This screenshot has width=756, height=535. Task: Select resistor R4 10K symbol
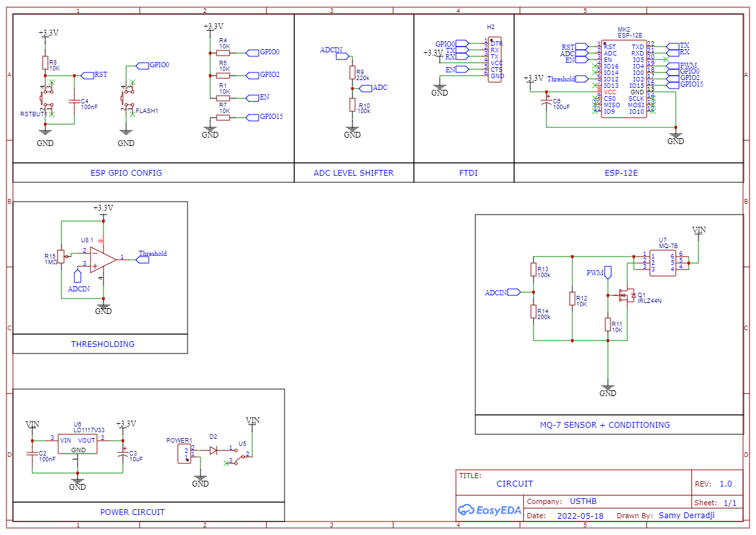point(223,53)
